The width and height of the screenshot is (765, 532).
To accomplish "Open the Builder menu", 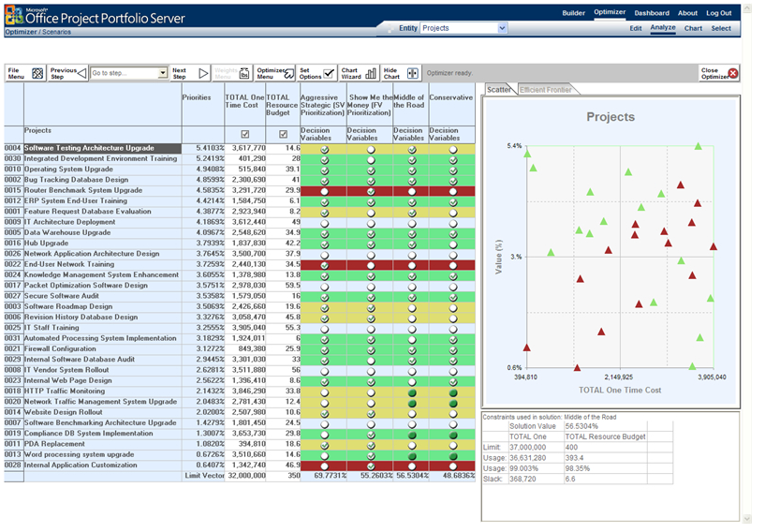I will (573, 13).
